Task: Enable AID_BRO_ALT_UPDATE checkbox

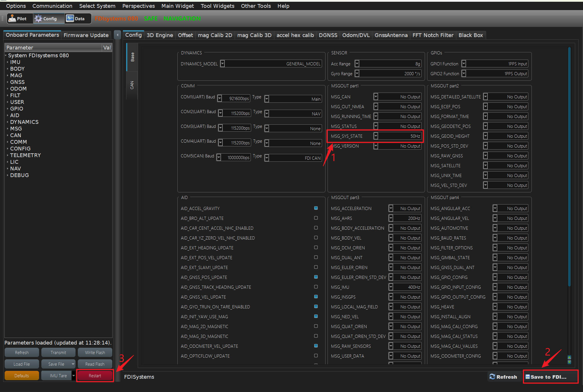Action: [316, 218]
